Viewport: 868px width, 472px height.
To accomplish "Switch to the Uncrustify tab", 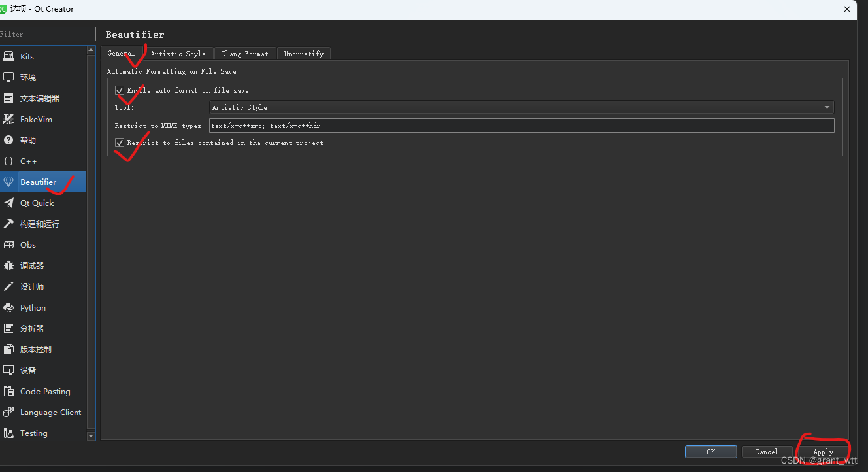I will 304,54.
